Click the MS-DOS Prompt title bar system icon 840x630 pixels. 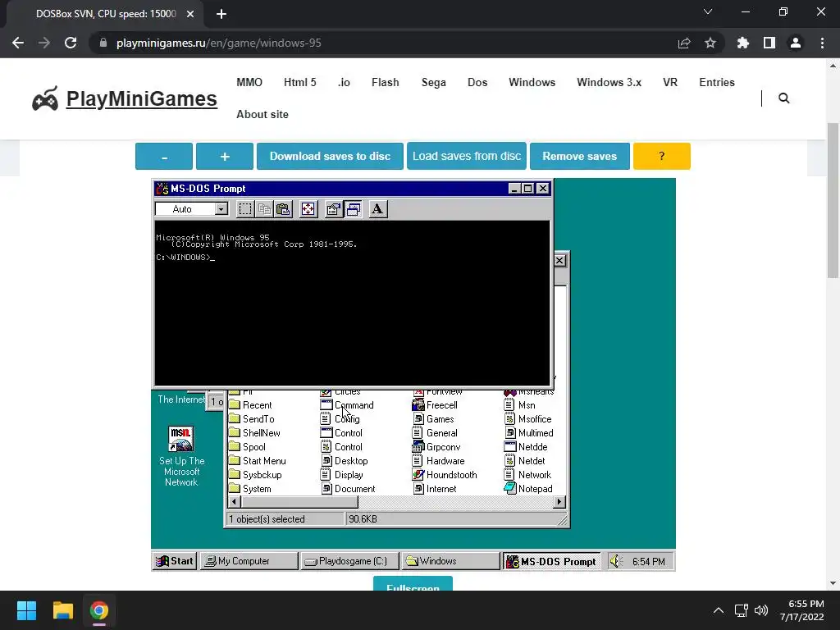click(162, 189)
